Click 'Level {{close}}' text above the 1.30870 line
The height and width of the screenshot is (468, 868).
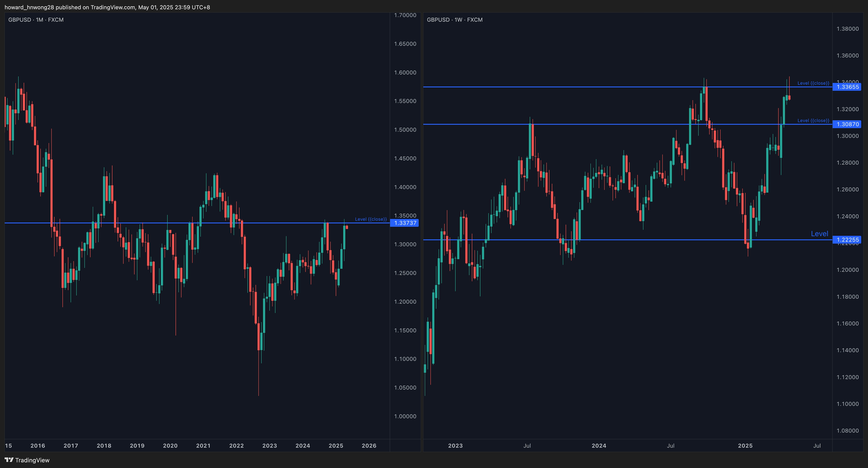click(x=813, y=120)
